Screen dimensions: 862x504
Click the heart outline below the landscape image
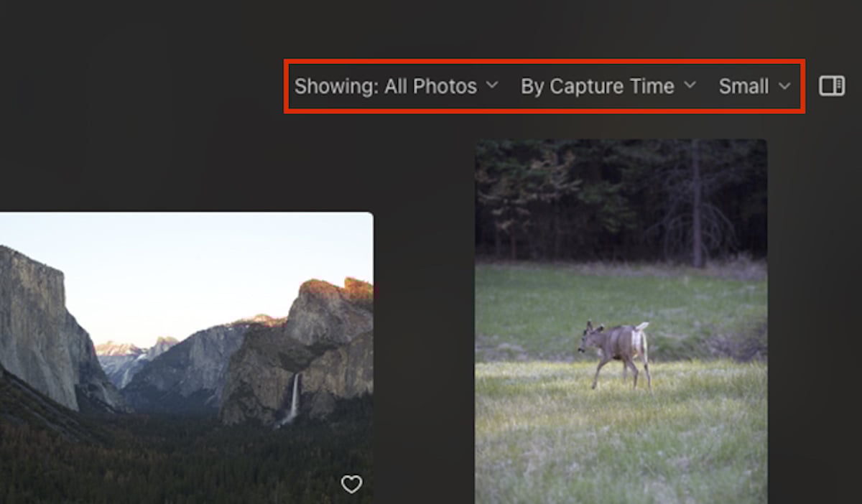(351, 485)
